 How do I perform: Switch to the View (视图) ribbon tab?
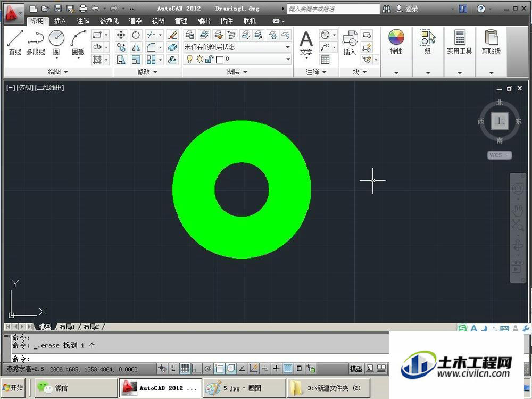tap(158, 21)
